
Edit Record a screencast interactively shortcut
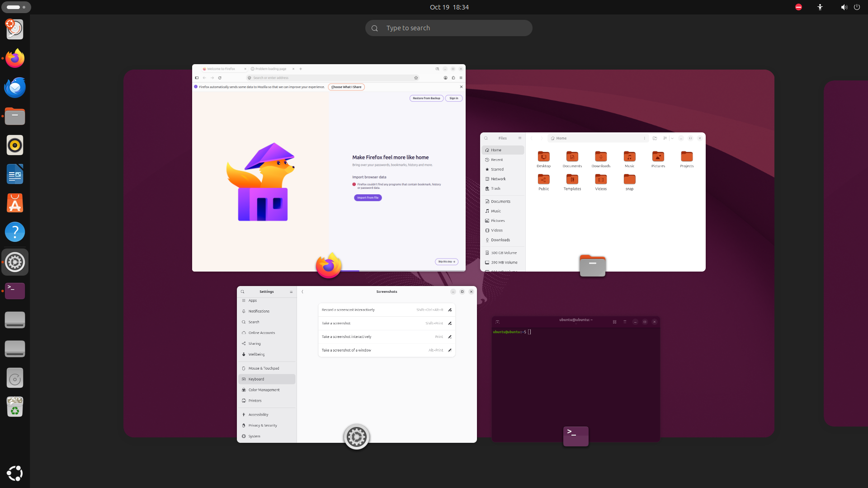(x=450, y=310)
